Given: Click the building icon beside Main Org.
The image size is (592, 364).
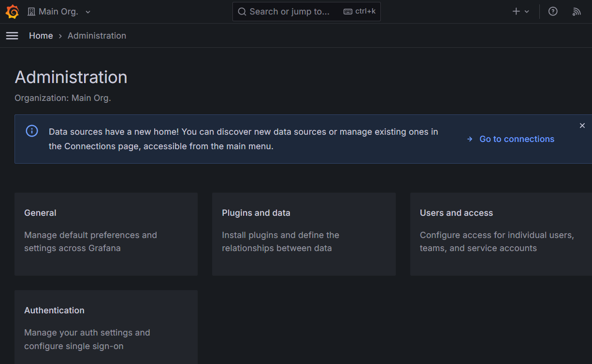Looking at the screenshot, I should pos(31,12).
